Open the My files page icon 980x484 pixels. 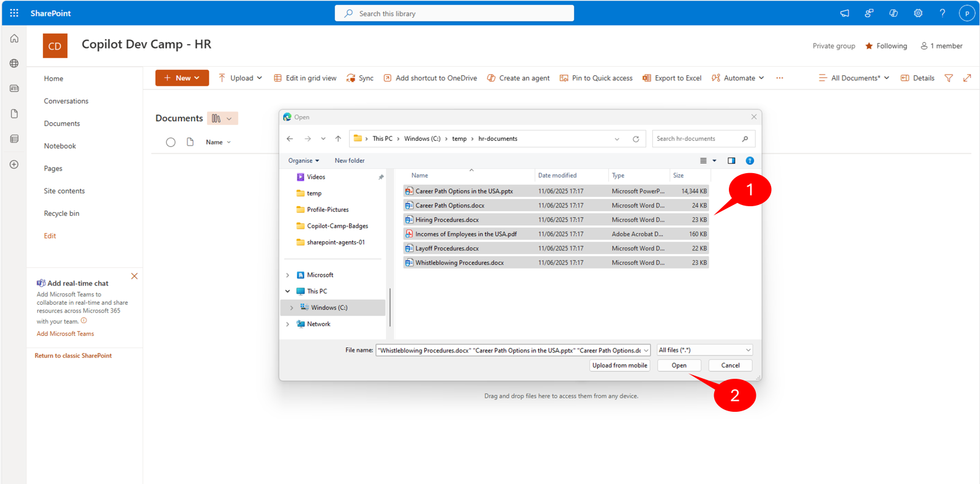tap(14, 114)
